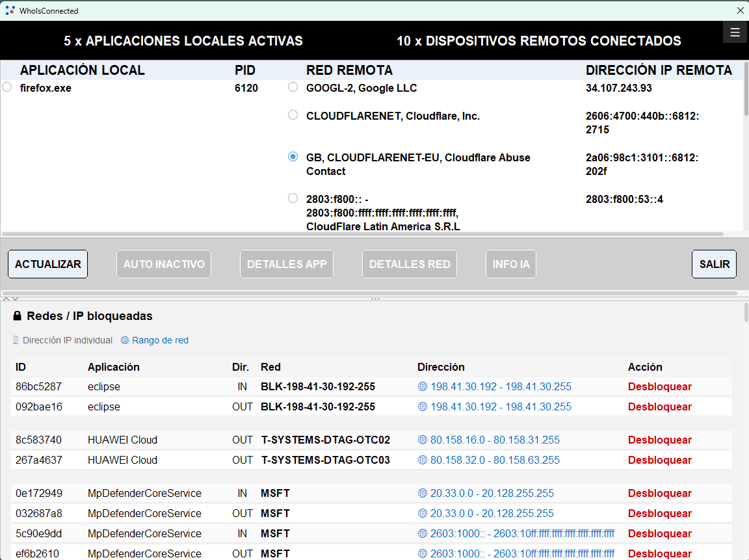Click globe icon in row 8c583740
Viewport: 749px width, 560px height.
[x=422, y=440]
